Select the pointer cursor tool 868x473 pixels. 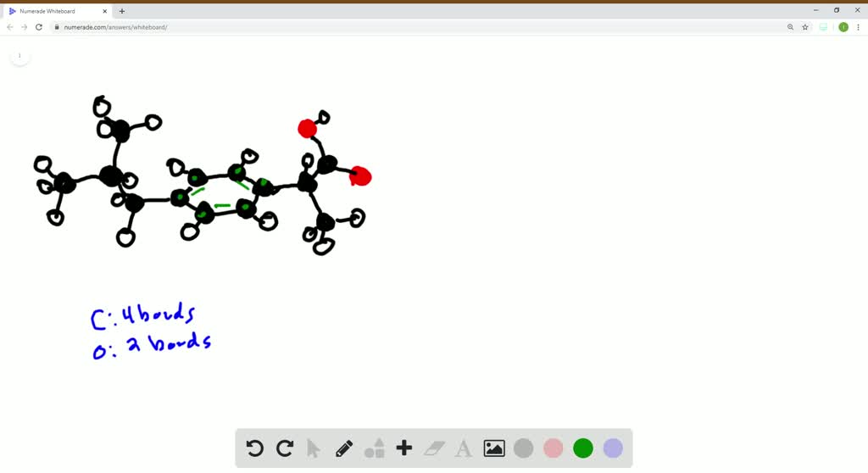(314, 448)
